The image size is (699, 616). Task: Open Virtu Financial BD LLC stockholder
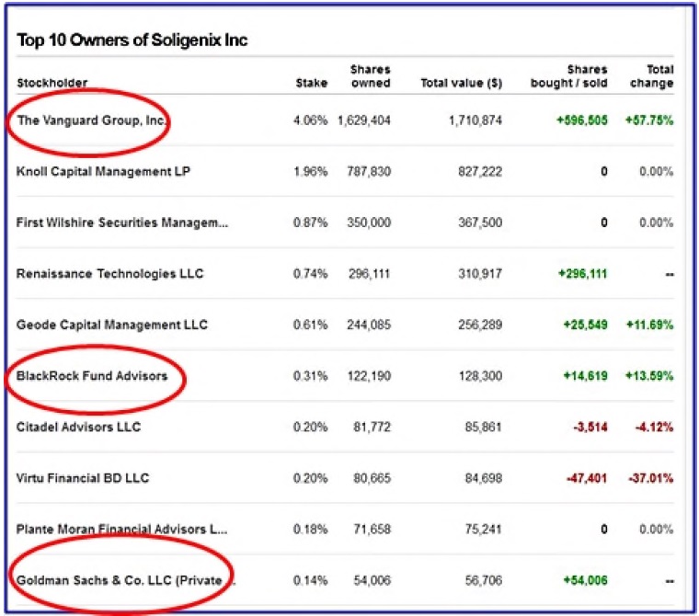pyautogui.click(x=83, y=478)
